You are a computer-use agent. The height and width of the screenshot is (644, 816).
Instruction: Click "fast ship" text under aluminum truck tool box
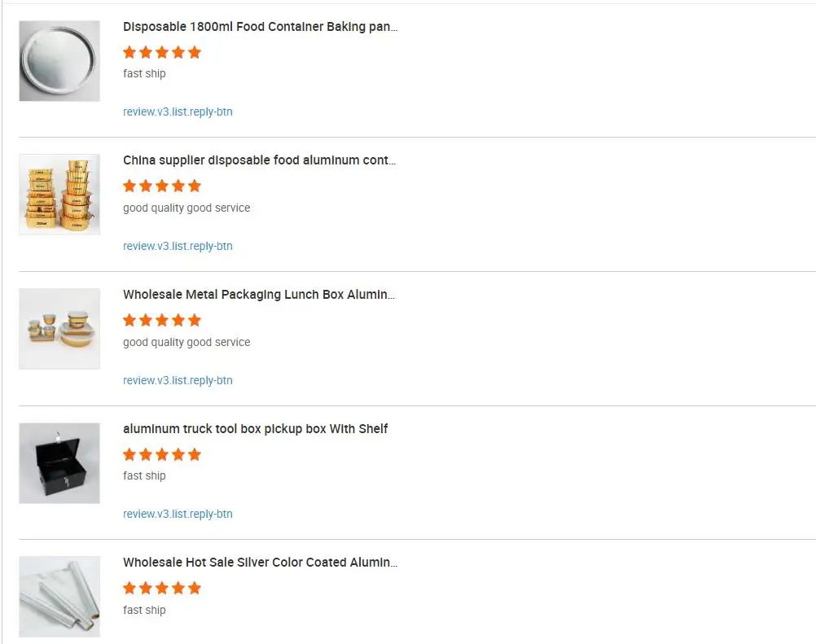[144, 475]
